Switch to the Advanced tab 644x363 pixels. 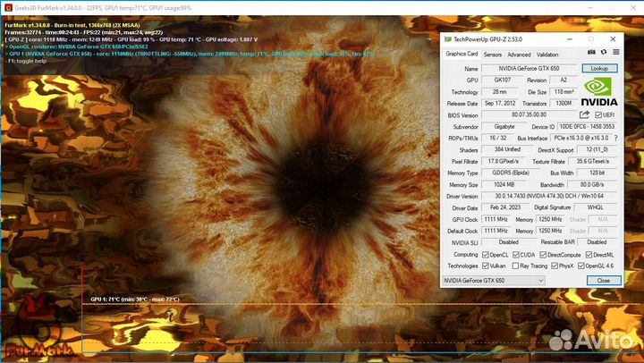click(x=519, y=54)
